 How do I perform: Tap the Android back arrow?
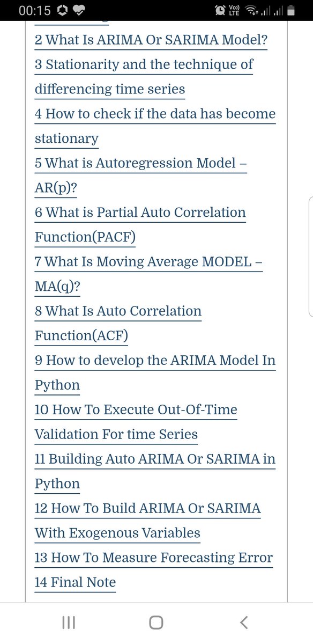pos(244,623)
